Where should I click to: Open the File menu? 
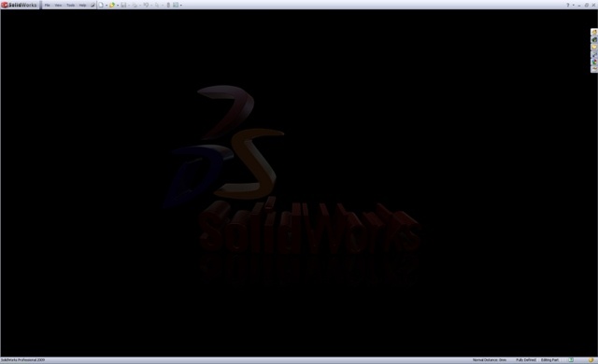pos(48,5)
